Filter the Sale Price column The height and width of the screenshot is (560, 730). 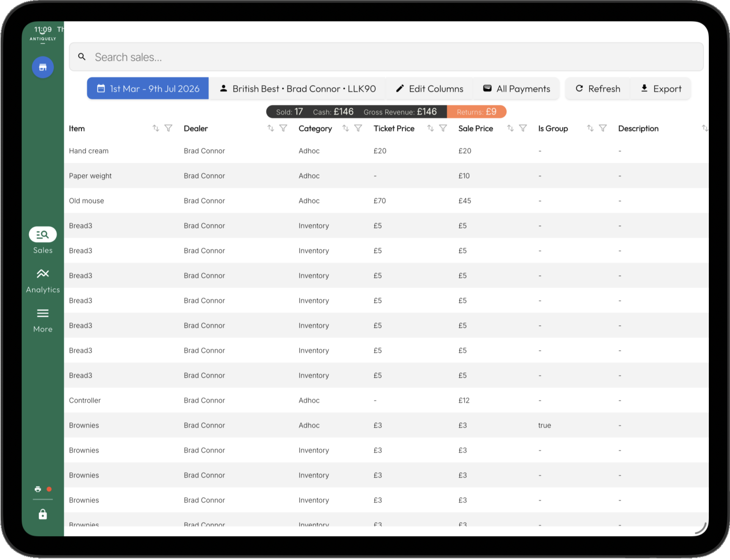pyautogui.click(x=523, y=128)
